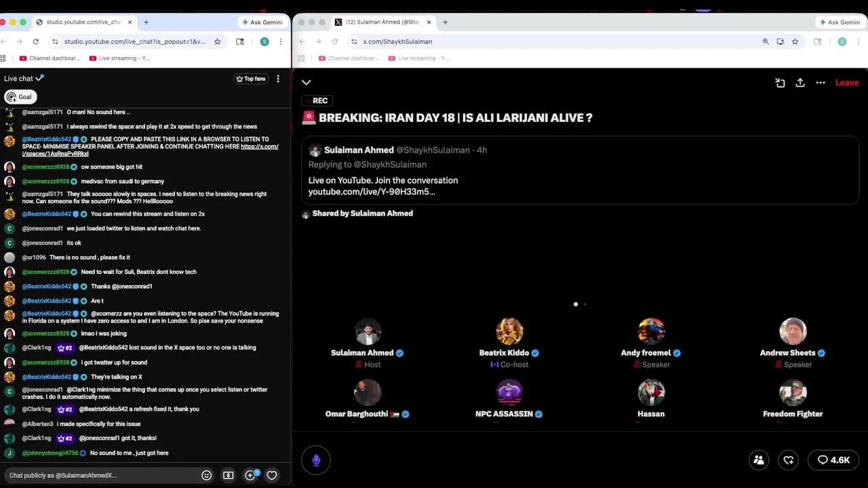868x488 pixels.
Task: Open Top fans leaderboard
Action: click(x=250, y=79)
